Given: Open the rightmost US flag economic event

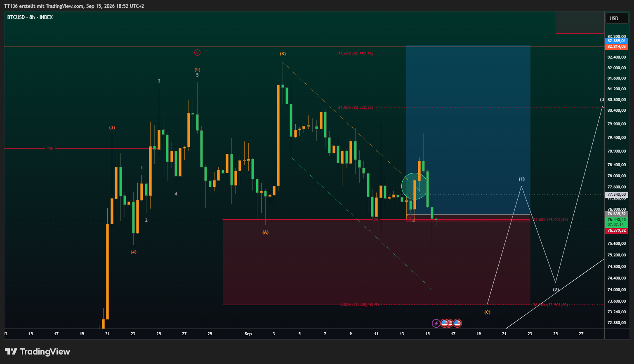Looking at the screenshot, I should pos(457,323).
